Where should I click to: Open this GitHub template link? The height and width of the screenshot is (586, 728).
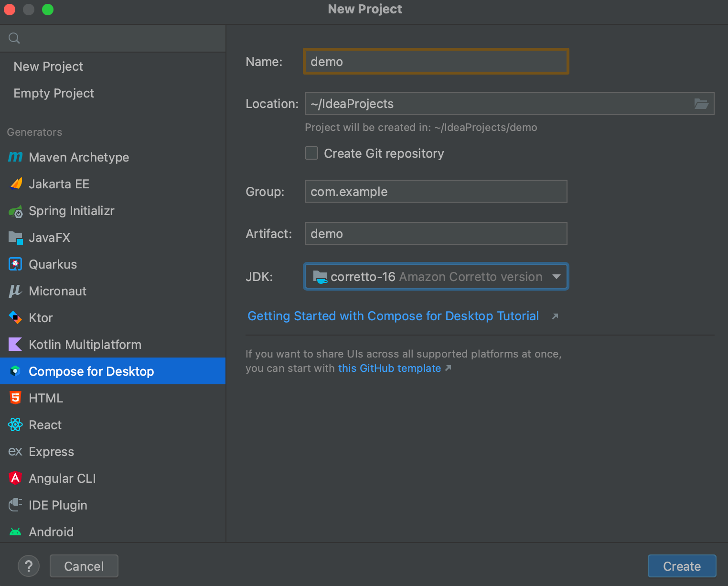click(x=389, y=368)
